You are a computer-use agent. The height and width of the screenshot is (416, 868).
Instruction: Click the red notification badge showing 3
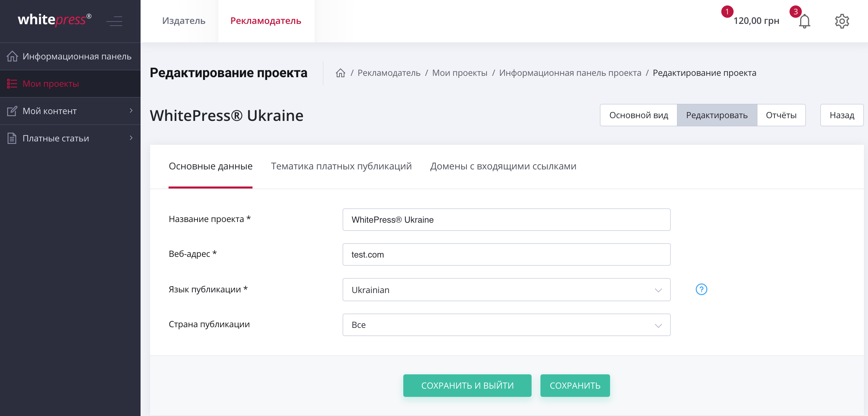point(796,12)
